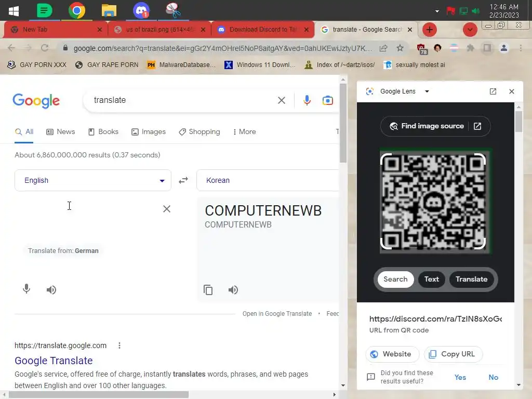Open the tab search dropdown
This screenshot has width=532, height=399.
tap(470, 30)
